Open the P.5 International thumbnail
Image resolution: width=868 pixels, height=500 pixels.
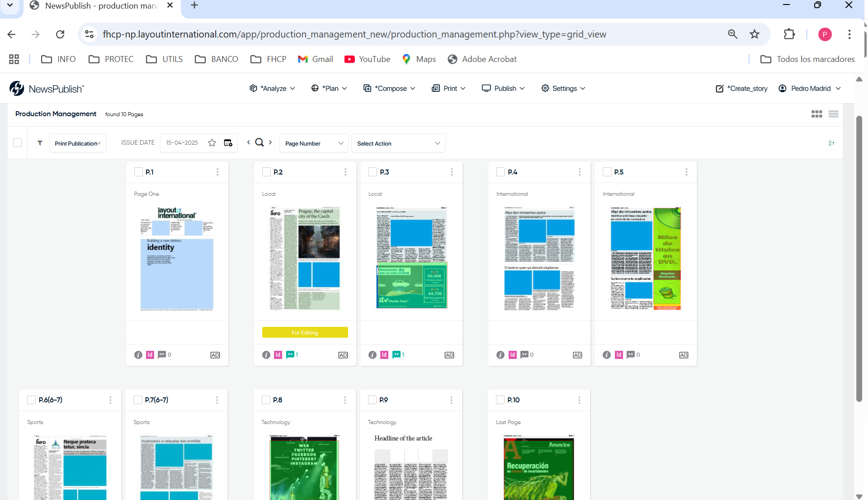646,258
